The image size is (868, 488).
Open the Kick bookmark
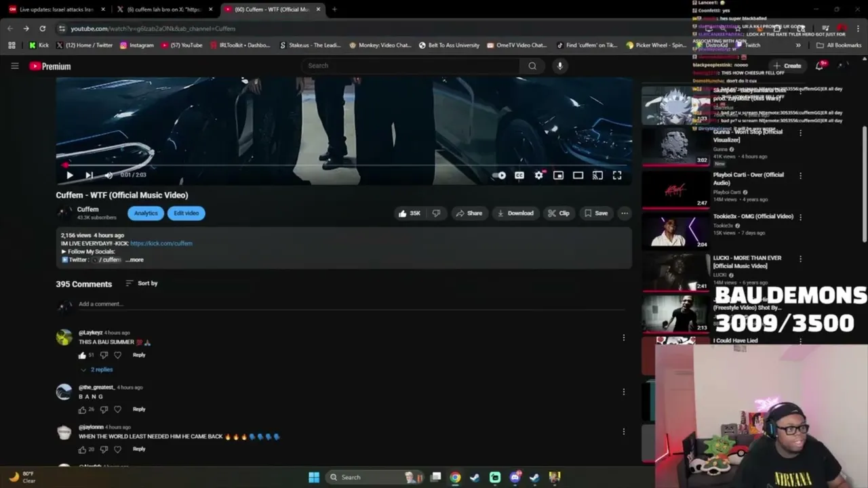39,45
